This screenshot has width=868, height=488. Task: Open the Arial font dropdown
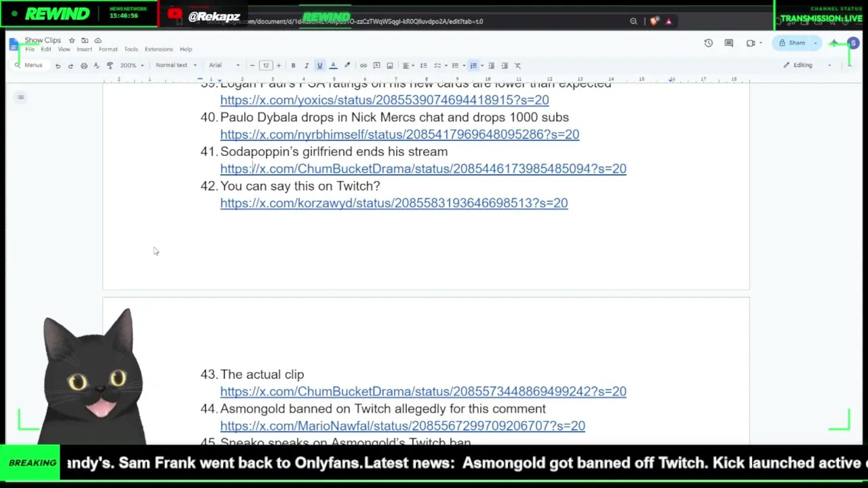pos(224,66)
